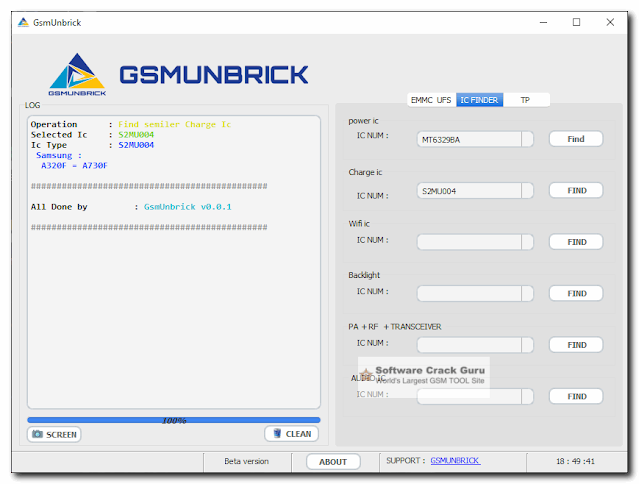Click Find button for power ic
Image resolution: width=639 pixels, height=484 pixels.
tap(576, 139)
